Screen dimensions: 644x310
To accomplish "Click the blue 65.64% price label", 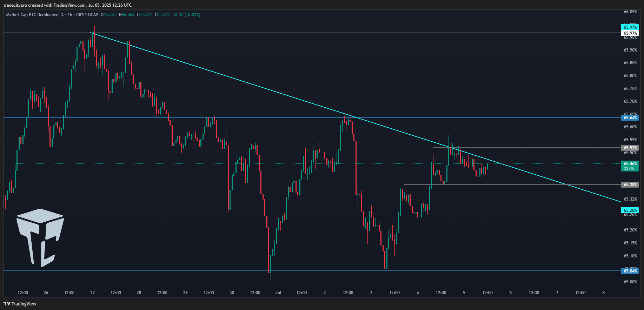I will [x=630, y=118].
